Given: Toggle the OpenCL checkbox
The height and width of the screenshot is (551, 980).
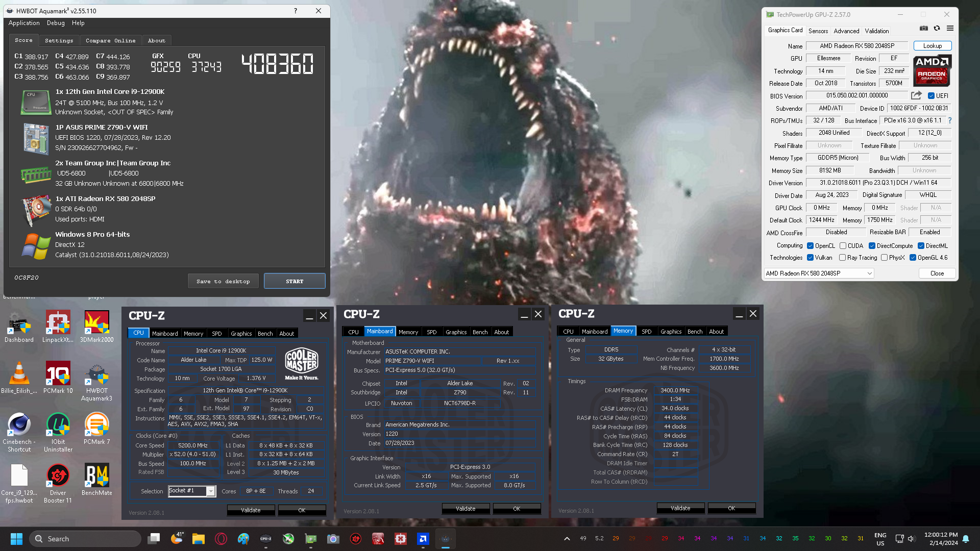Looking at the screenshot, I should tap(810, 246).
